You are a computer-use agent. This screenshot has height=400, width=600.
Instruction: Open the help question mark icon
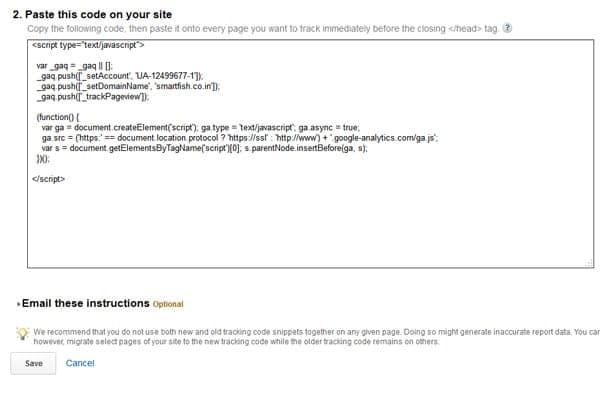(x=507, y=28)
